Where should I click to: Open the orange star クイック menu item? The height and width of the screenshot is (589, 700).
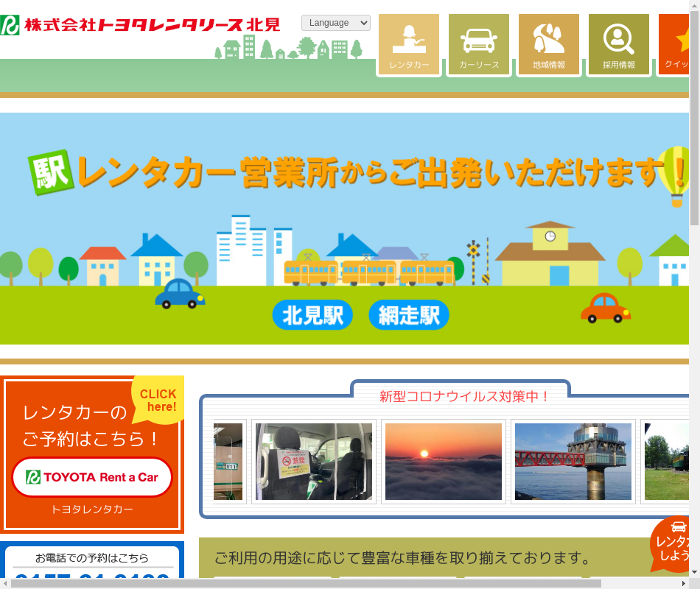[x=673, y=45]
